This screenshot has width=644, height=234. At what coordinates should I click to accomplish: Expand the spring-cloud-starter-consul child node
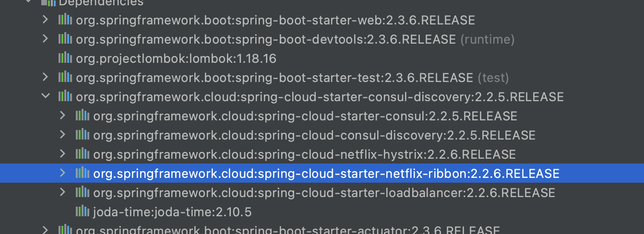62,116
